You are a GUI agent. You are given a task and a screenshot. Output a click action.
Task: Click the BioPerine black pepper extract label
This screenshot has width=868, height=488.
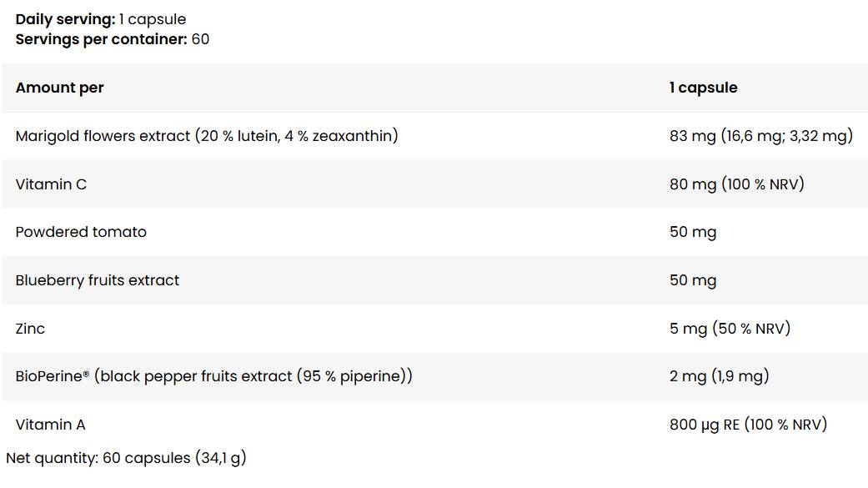(213, 376)
